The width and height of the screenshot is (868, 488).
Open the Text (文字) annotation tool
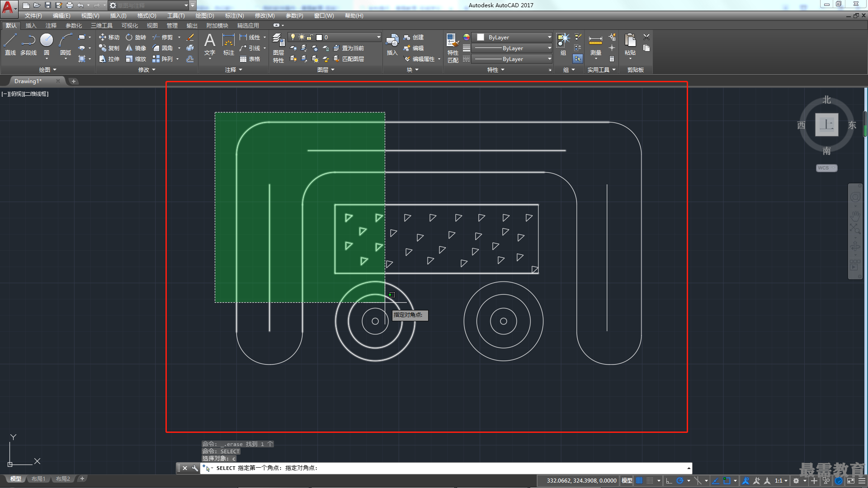pos(210,44)
